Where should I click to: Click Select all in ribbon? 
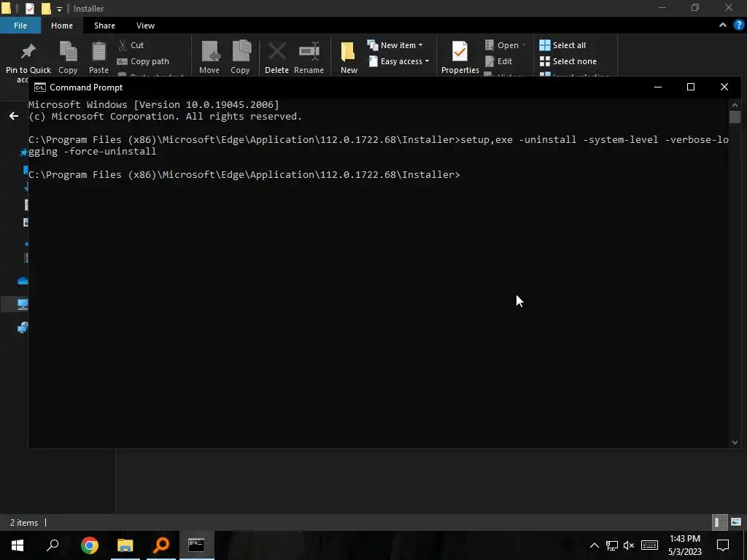pyautogui.click(x=562, y=45)
